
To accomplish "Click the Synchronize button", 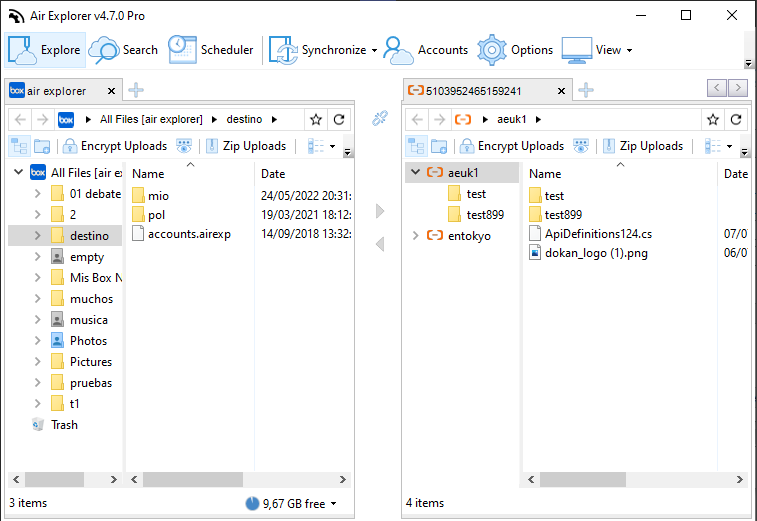I will [x=318, y=50].
